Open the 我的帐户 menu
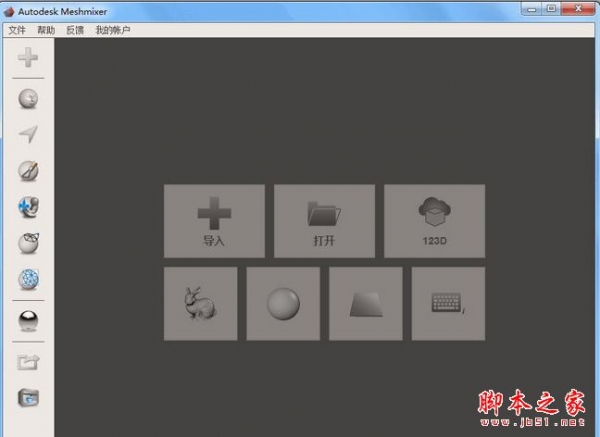This screenshot has height=437, width=600. click(x=112, y=30)
